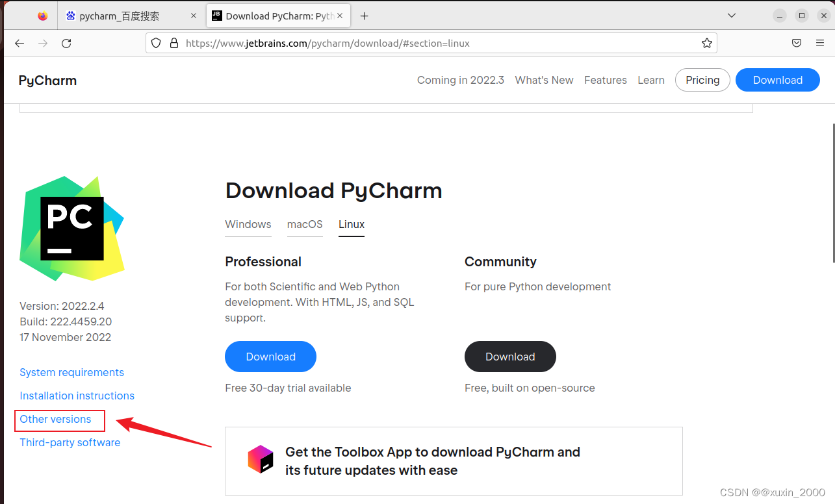The width and height of the screenshot is (835, 504).
Task: Click the Free 30-day trial available text
Action: (x=288, y=388)
